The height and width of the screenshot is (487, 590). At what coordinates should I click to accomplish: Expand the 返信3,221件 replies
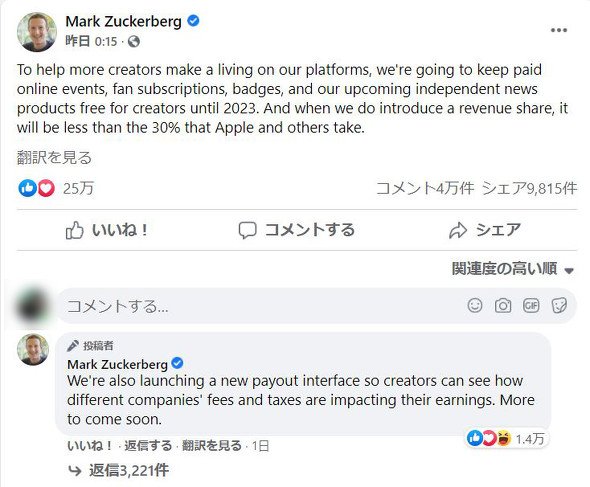[x=119, y=470]
